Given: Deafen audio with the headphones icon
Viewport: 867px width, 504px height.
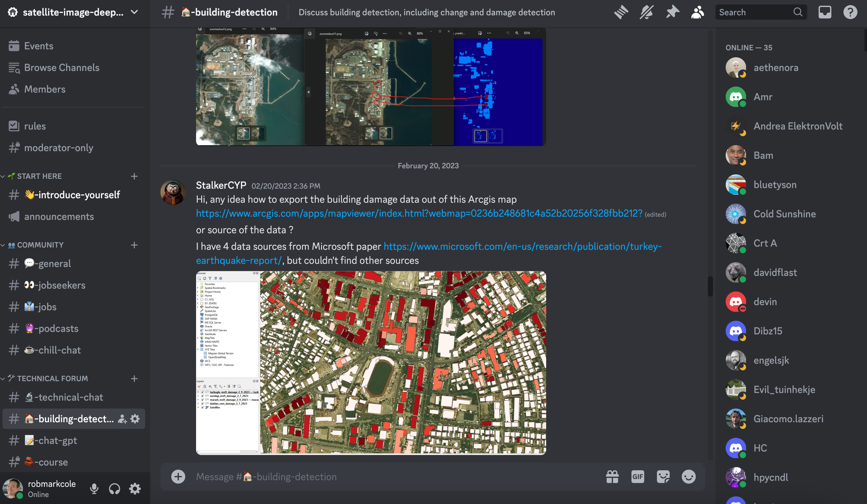Looking at the screenshot, I should coord(115,488).
